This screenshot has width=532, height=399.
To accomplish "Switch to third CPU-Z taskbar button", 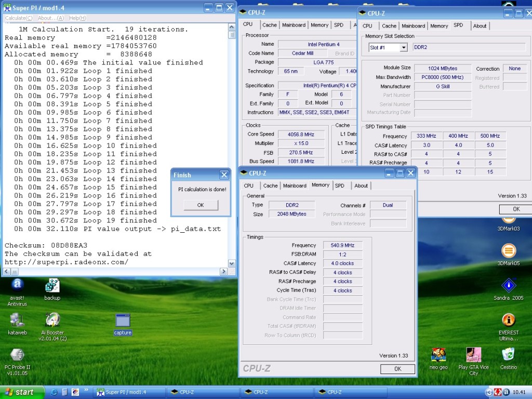I will click(350, 392).
